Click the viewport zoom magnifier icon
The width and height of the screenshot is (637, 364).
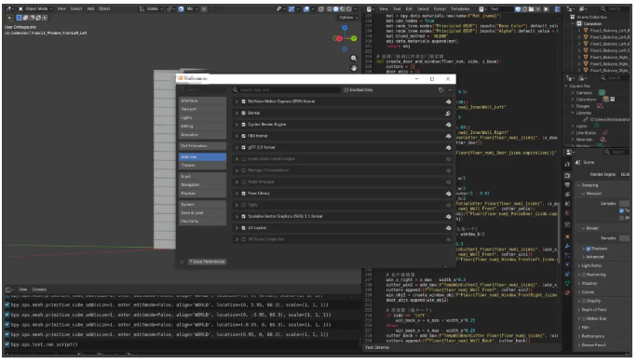[354, 59]
